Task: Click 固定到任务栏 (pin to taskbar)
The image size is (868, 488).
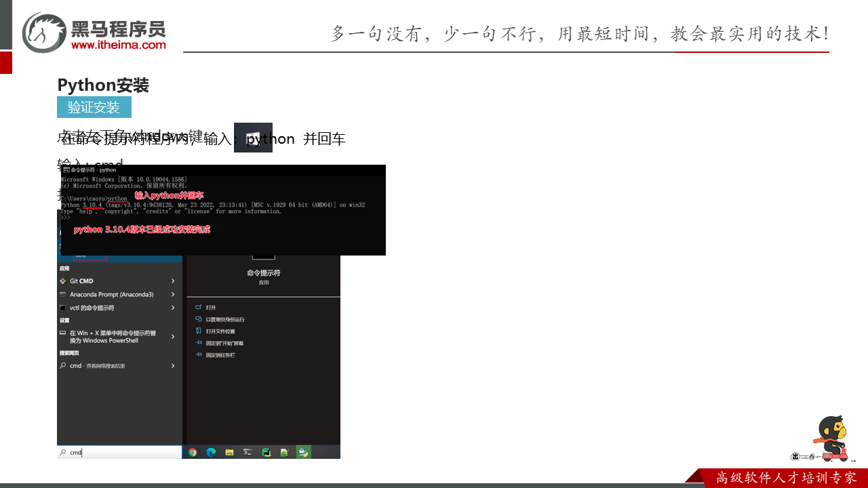Action: coord(220,355)
